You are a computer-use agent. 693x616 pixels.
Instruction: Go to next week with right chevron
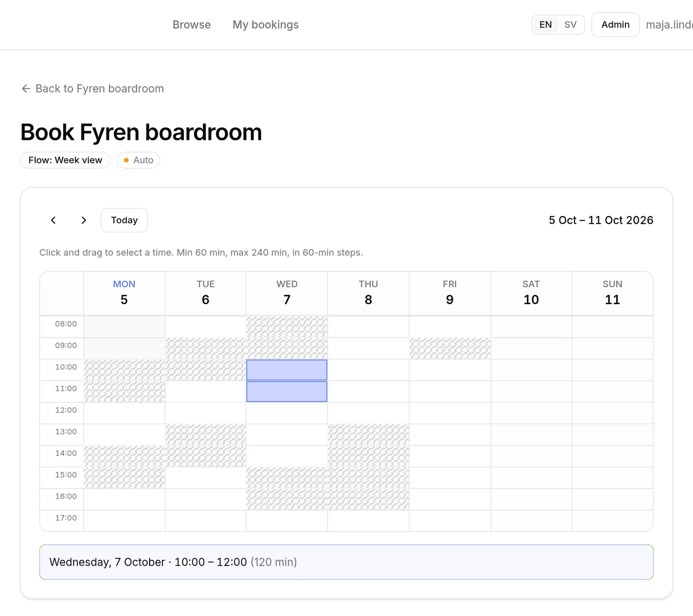[x=84, y=220]
